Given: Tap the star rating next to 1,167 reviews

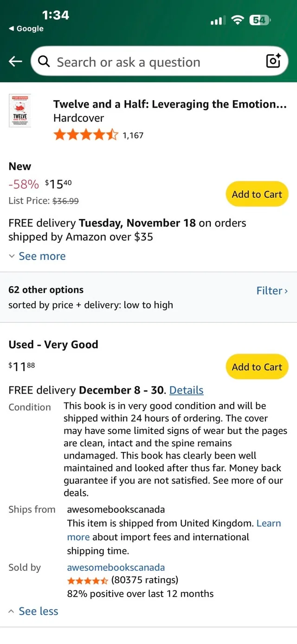Looking at the screenshot, I should pos(86,134).
